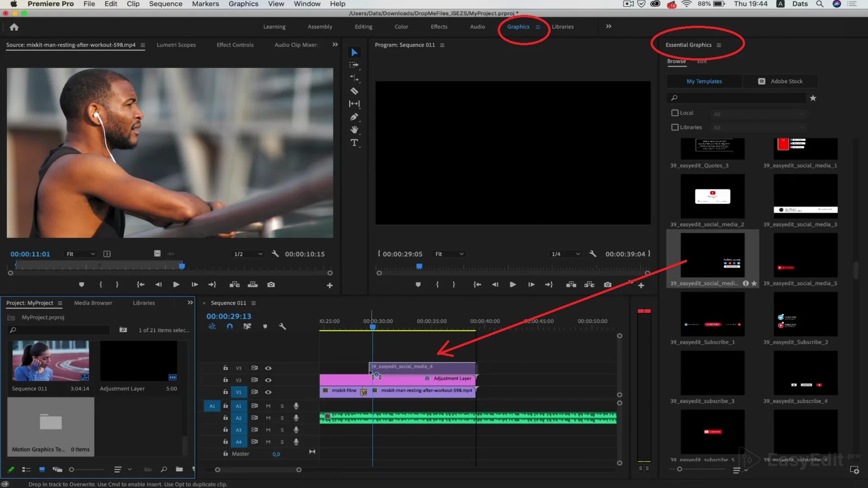The width and height of the screenshot is (868, 488).
Task: Open the 1/4 resolution dropdown in Program monitor
Action: 565,253
